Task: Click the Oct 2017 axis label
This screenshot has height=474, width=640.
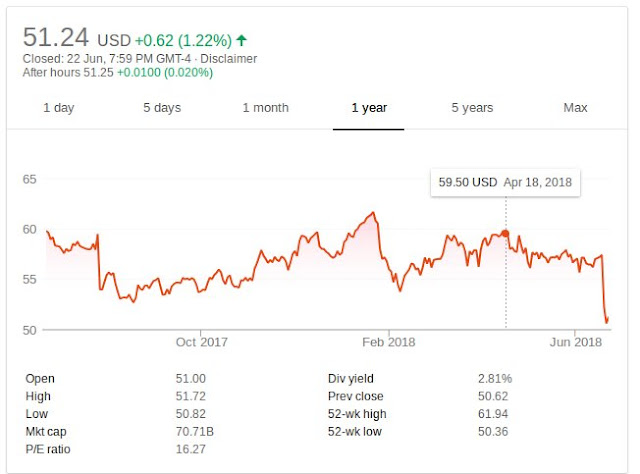Action: coord(201,342)
